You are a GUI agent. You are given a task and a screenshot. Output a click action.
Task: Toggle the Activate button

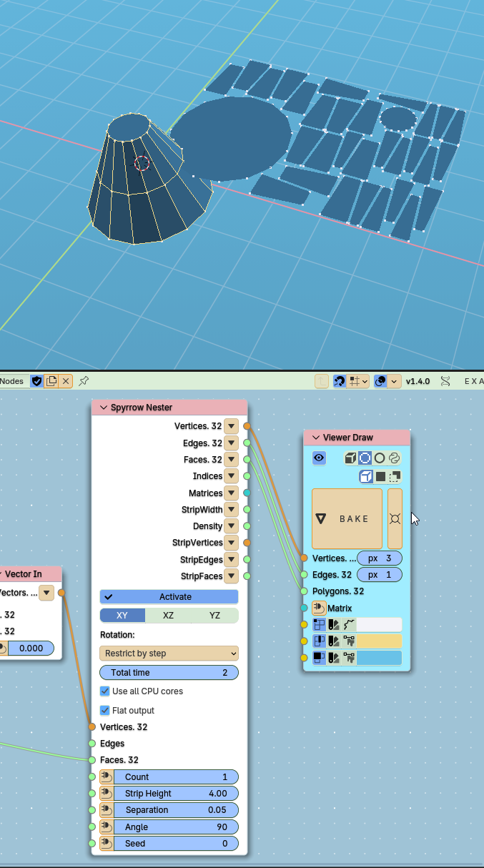pyautogui.click(x=169, y=597)
